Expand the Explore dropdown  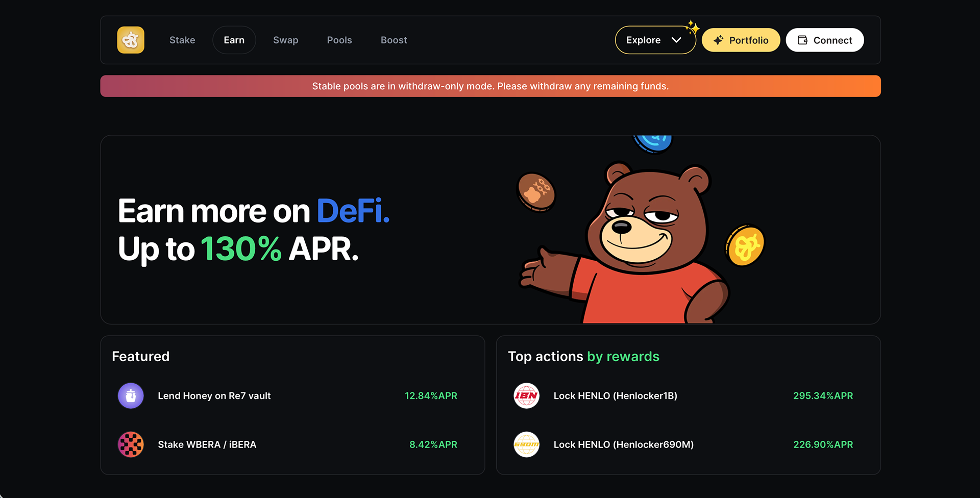coord(655,40)
